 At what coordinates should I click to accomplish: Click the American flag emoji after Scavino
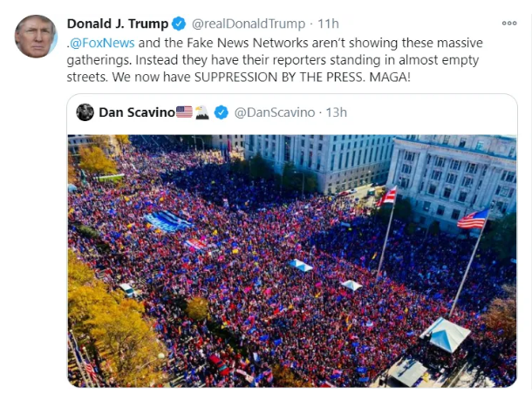point(184,112)
